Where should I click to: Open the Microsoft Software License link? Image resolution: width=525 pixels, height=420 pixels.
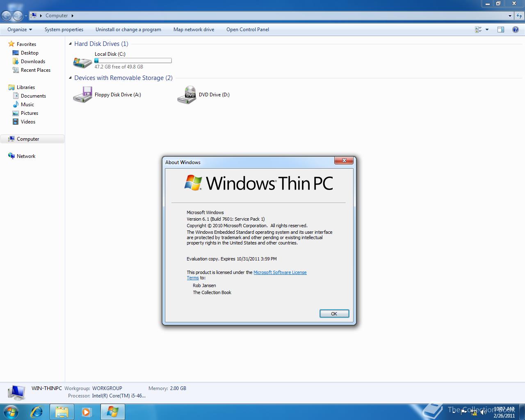click(280, 272)
